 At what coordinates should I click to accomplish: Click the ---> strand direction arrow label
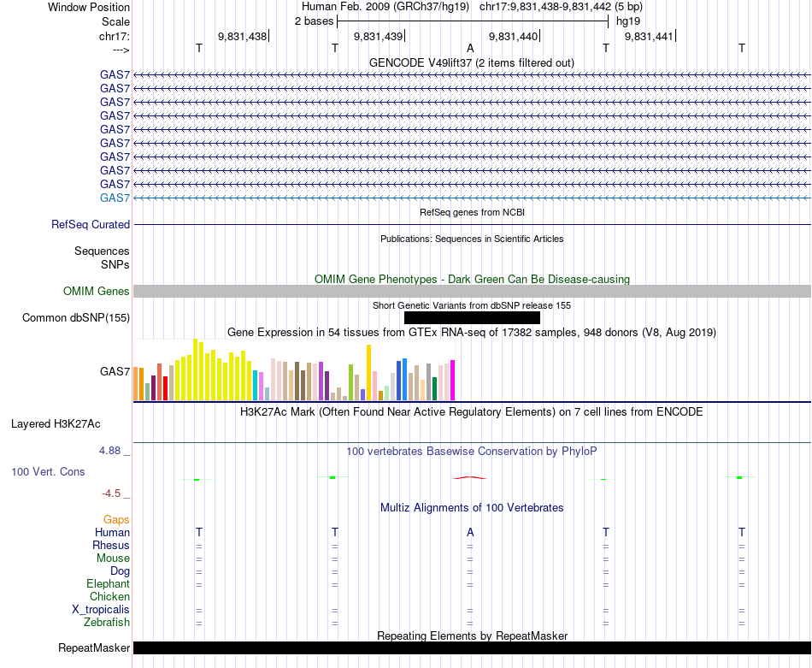pyautogui.click(x=121, y=50)
